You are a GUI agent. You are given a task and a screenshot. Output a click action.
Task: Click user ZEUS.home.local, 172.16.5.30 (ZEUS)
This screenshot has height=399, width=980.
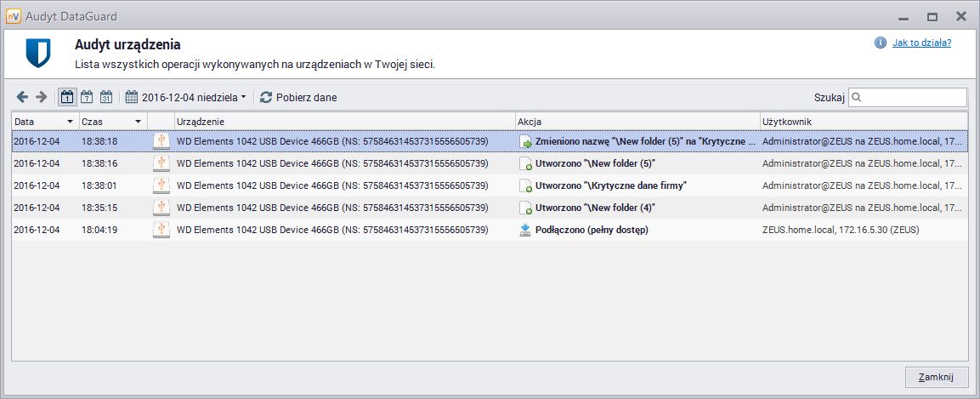click(x=841, y=231)
